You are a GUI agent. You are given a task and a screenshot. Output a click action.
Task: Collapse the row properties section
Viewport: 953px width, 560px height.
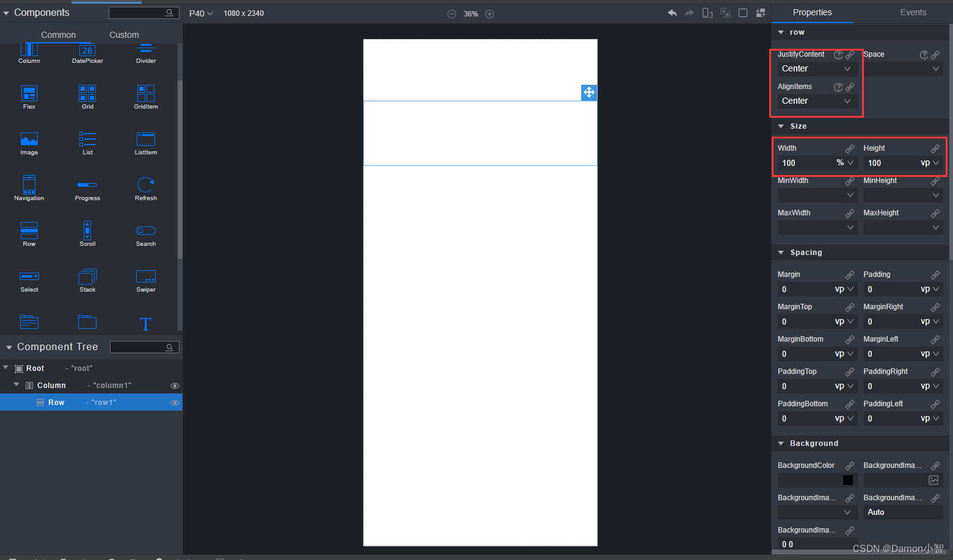click(x=781, y=32)
